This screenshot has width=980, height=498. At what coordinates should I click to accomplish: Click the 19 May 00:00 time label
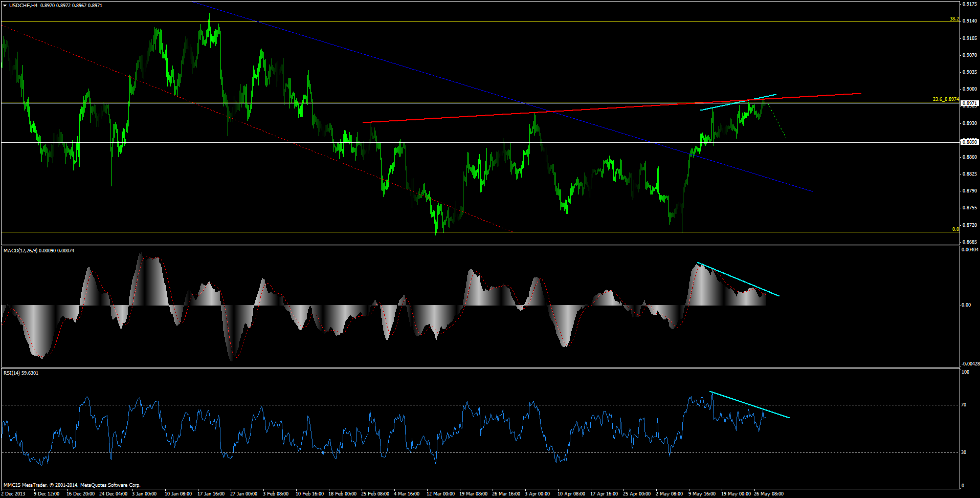tap(736, 494)
